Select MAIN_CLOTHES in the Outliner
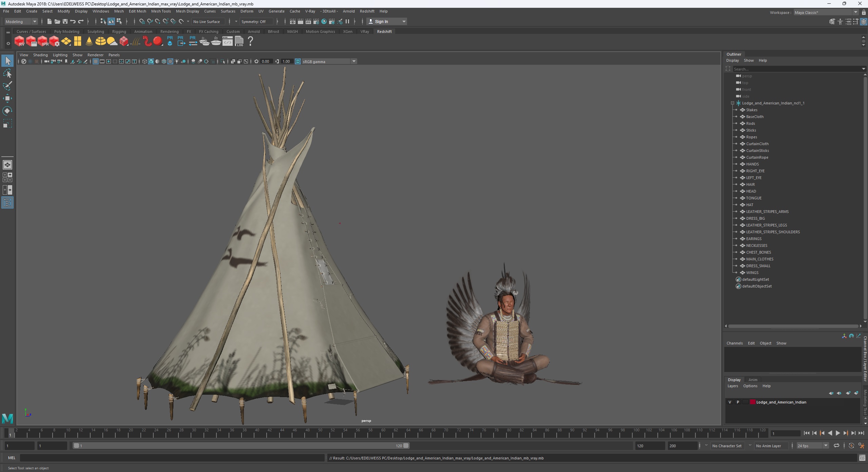 click(759, 259)
